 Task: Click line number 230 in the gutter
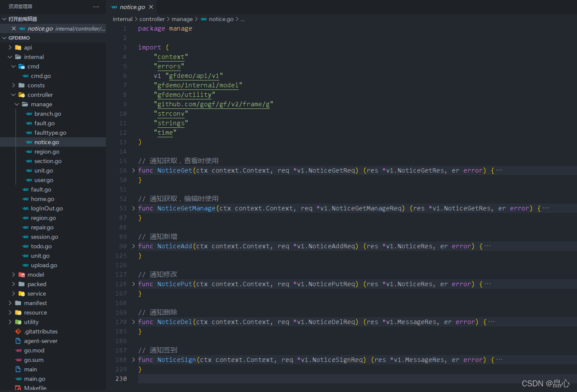tap(121, 379)
